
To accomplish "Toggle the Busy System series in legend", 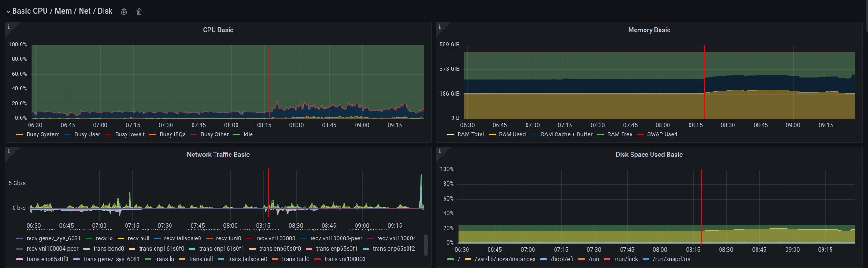I will pyautogui.click(x=43, y=134).
